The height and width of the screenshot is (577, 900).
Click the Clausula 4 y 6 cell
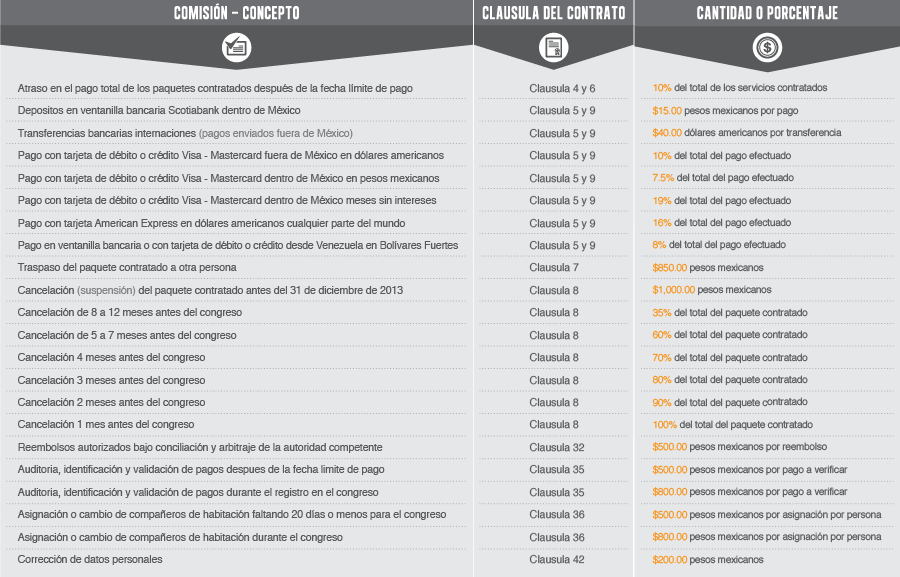562,89
